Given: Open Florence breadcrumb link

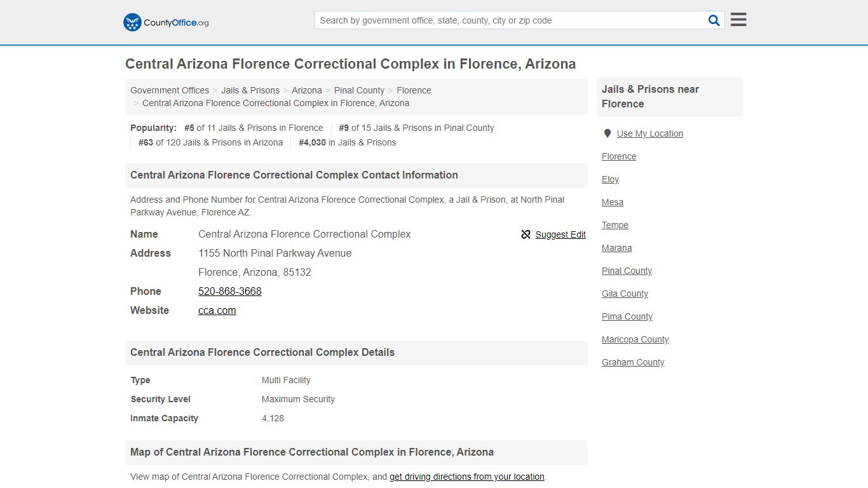Looking at the screenshot, I should tap(414, 90).
